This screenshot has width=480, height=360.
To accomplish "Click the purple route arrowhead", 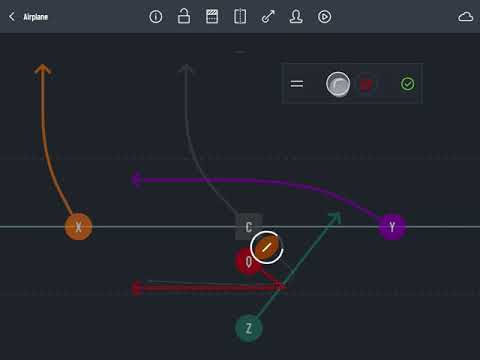I will pos(137,180).
